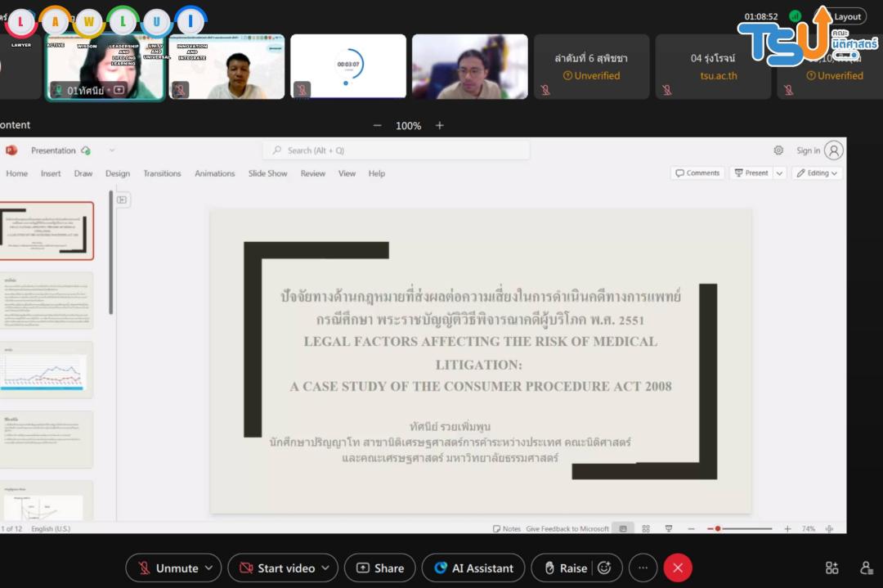Select the 04 รุ่งโรจน์ participant tile

coord(713,66)
